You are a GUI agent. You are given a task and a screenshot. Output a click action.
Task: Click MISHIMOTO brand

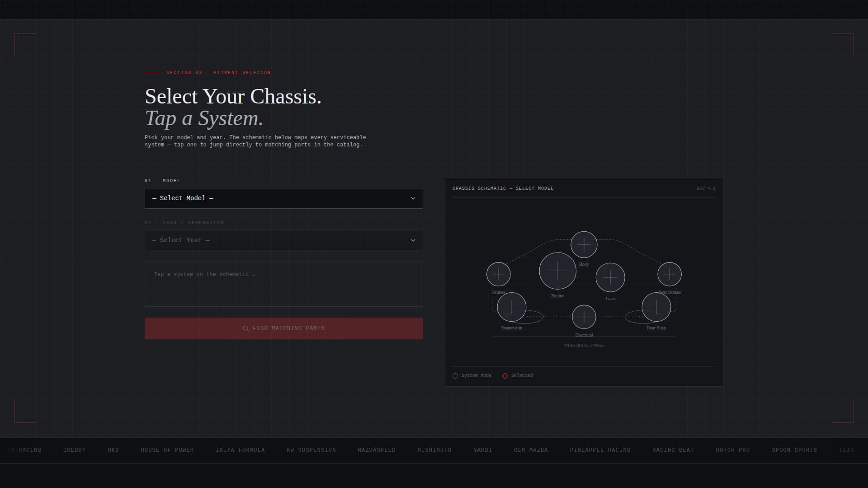click(x=434, y=450)
